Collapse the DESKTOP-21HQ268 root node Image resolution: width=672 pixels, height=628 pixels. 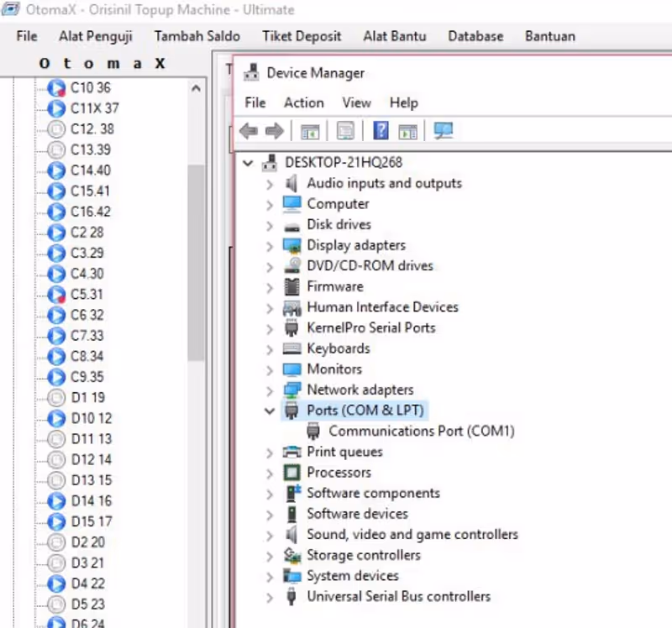coord(247,162)
